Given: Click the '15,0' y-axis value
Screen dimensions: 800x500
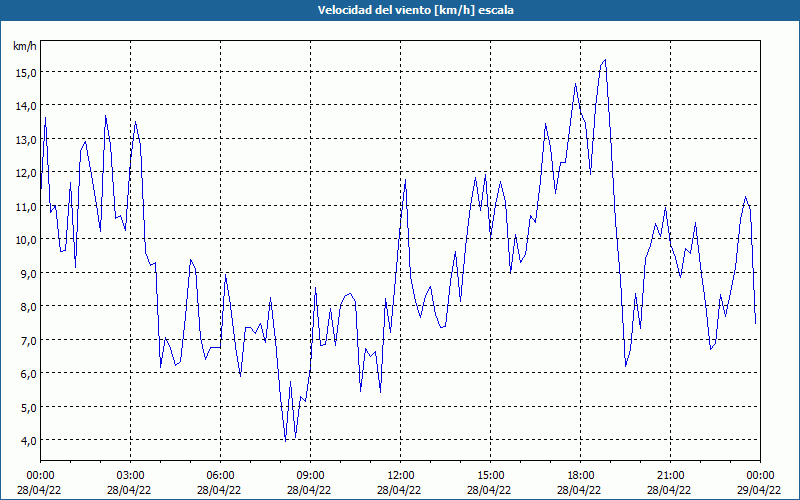Looking at the screenshot, I should (26, 72).
